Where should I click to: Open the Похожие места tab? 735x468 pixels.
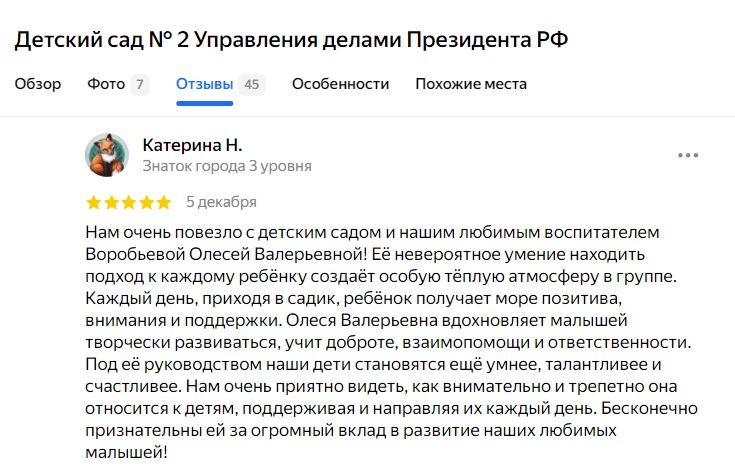tap(471, 84)
